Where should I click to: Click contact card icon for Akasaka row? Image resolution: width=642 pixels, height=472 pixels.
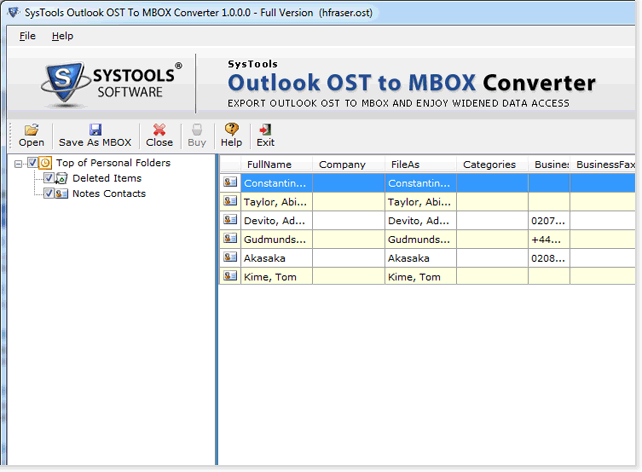coord(230,257)
